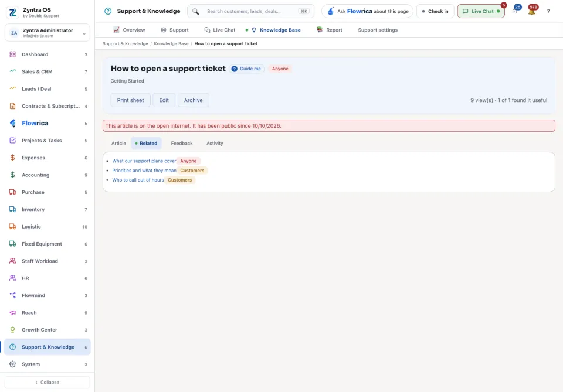563x392 pixels.
Task: Click the Zyntra OS logo icon
Action: [x=12, y=12]
